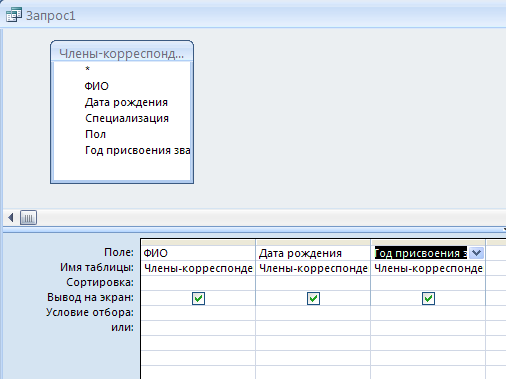This screenshot has height=379, width=506.
Task: Select the asterisk all-fields row
Action: (87, 69)
